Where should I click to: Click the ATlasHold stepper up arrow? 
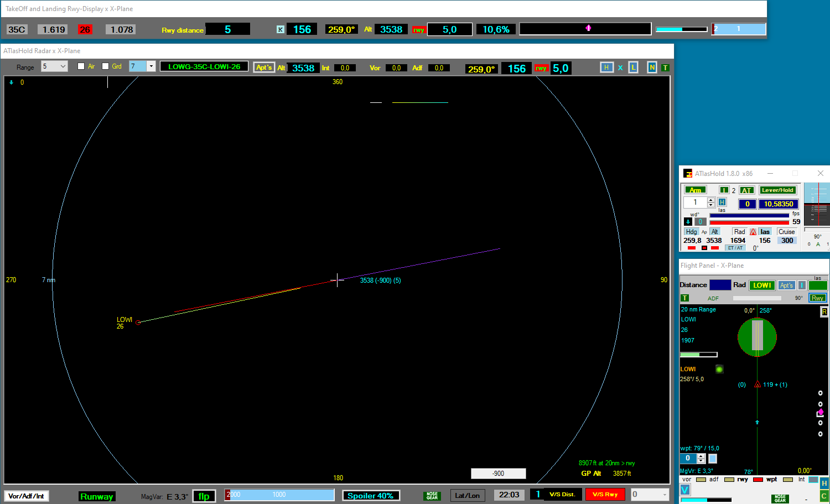pyautogui.click(x=711, y=200)
